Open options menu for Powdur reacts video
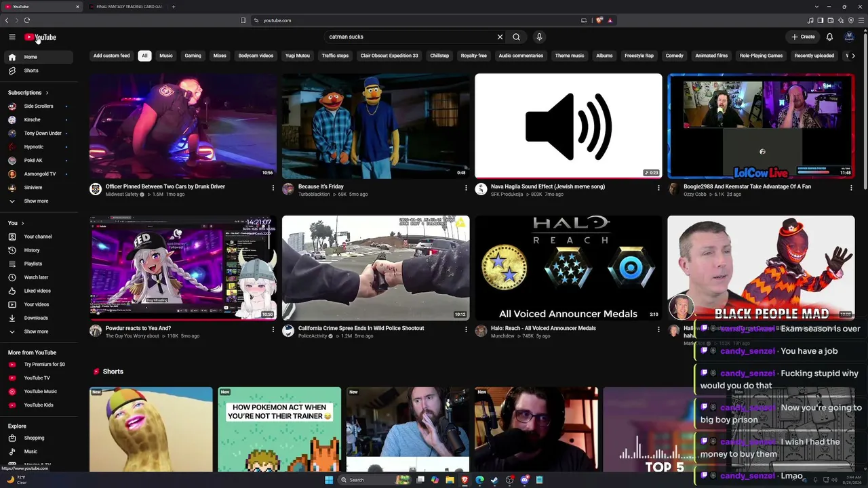The height and width of the screenshot is (488, 868). 273,329
